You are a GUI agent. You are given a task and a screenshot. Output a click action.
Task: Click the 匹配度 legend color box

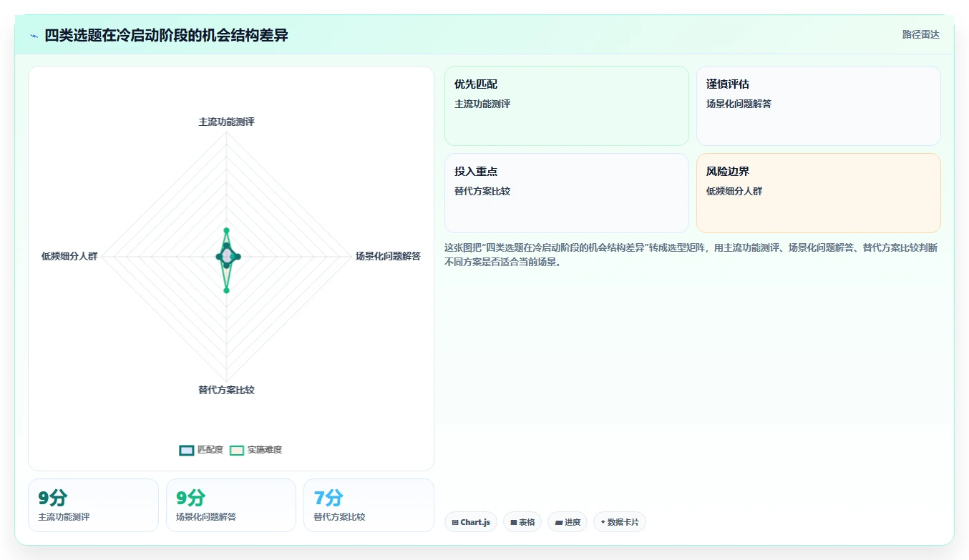pyautogui.click(x=187, y=450)
